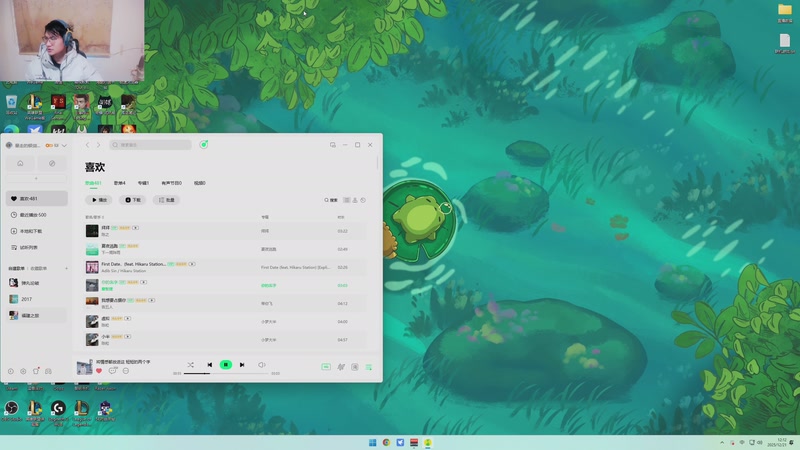Open the sound effects icon in player

pos(341,367)
